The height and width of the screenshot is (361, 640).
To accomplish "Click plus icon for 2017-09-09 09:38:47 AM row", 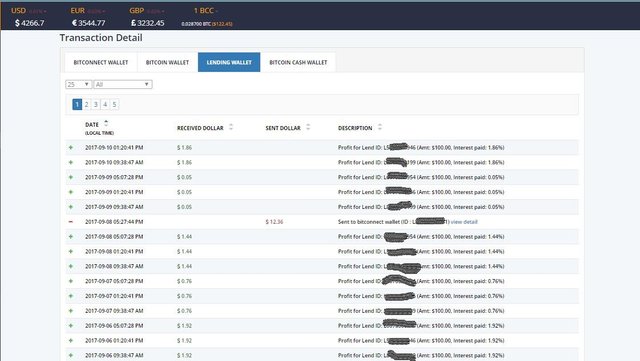I will click(71, 207).
